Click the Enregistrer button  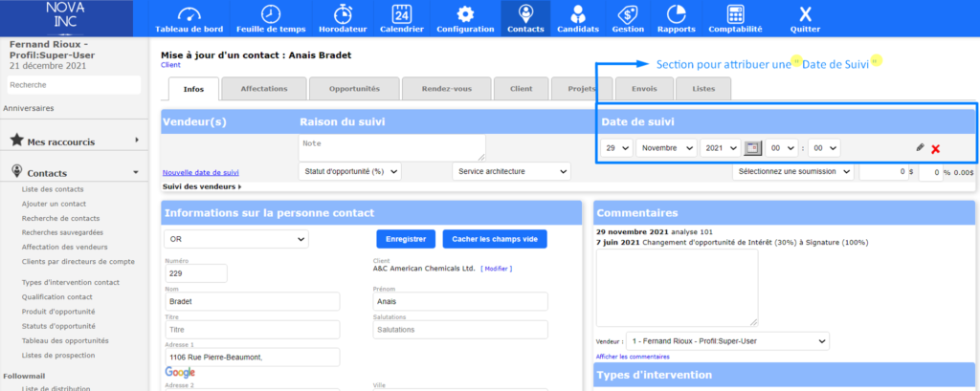406,239
